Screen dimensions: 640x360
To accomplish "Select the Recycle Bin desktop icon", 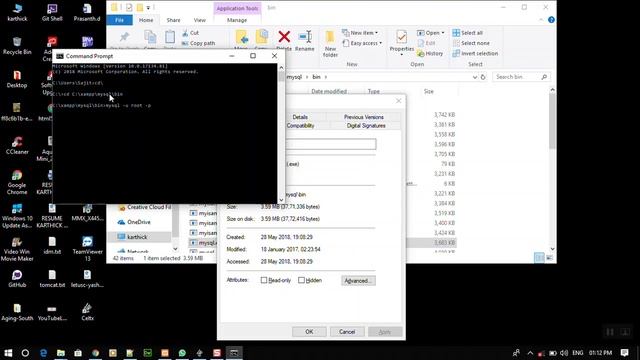I will click(x=17, y=46).
